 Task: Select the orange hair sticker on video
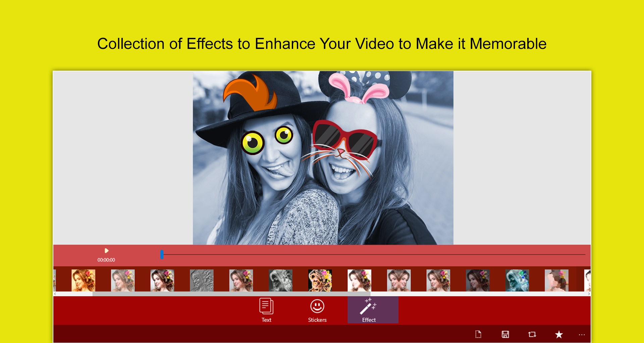pyautogui.click(x=250, y=93)
